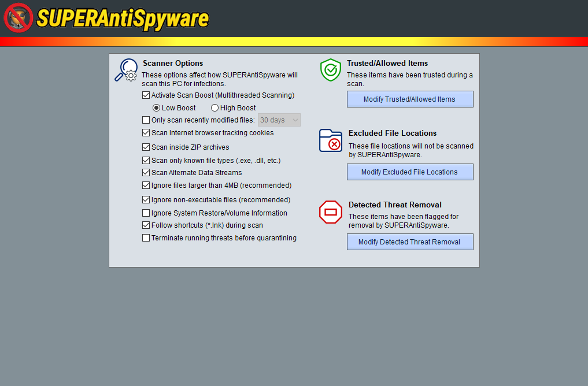Click the SUPERAntiSpyware logo icon
Viewport: 588px width, 386px height.
click(x=19, y=18)
